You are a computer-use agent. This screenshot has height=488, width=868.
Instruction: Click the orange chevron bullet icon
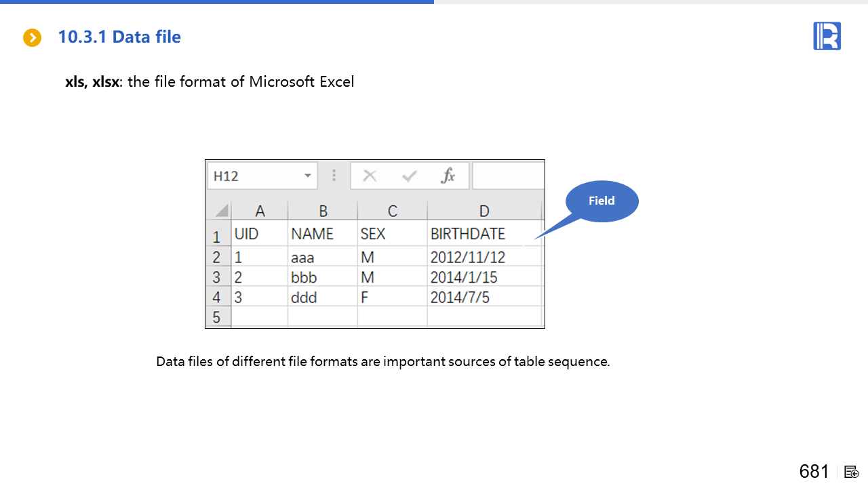[32, 38]
